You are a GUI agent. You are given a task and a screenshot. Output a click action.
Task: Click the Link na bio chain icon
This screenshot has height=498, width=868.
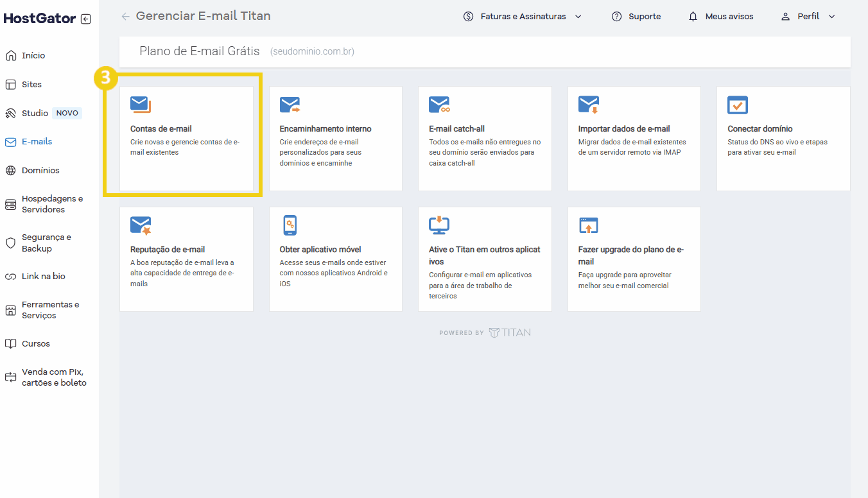coord(11,277)
